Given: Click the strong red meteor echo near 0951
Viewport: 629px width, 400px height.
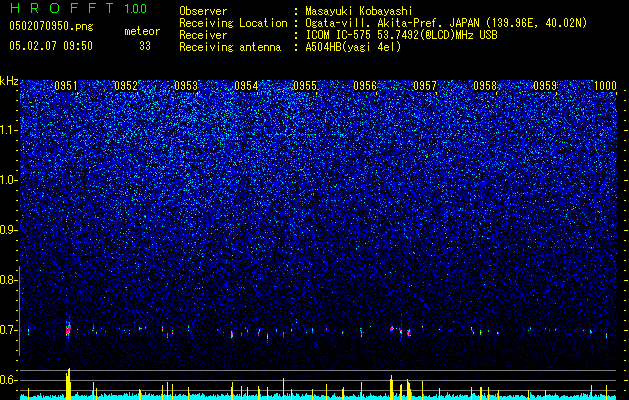Looking at the screenshot, I should pyautogui.click(x=68, y=330).
